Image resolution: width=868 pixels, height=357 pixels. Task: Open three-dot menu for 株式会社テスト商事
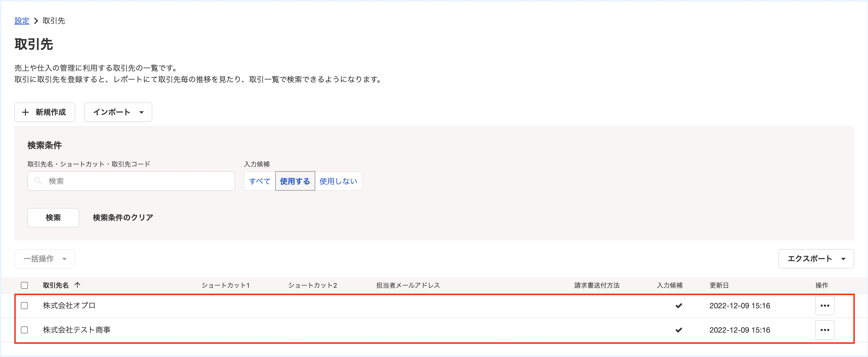click(x=824, y=330)
